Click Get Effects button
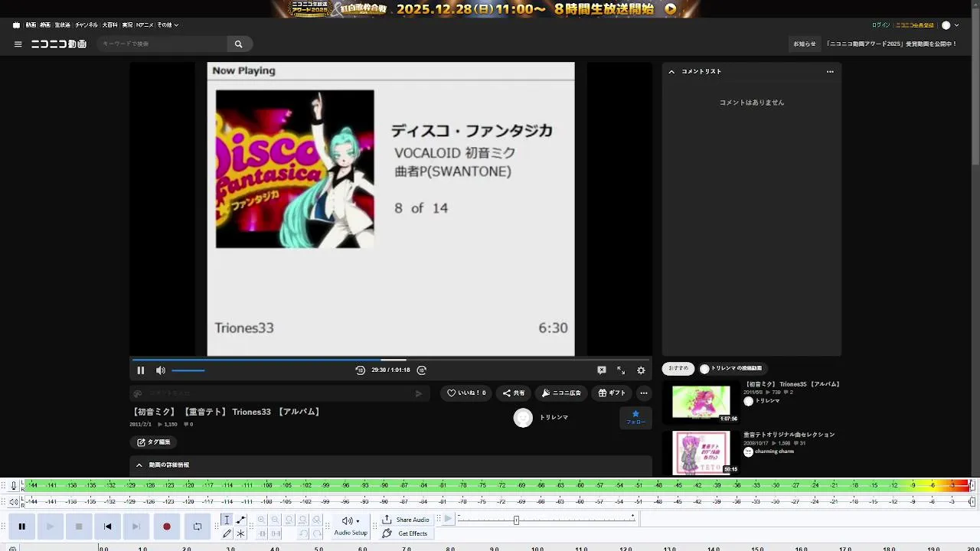The height and width of the screenshot is (551, 980). (406, 533)
